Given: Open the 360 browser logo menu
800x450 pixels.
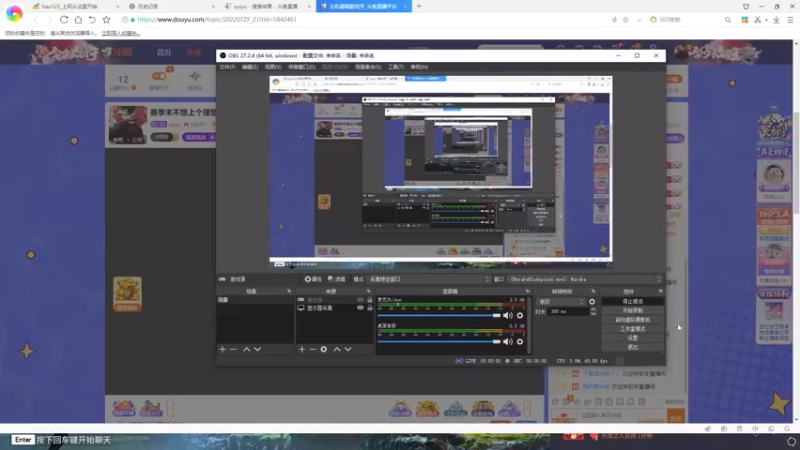Looking at the screenshot, I should [x=14, y=13].
